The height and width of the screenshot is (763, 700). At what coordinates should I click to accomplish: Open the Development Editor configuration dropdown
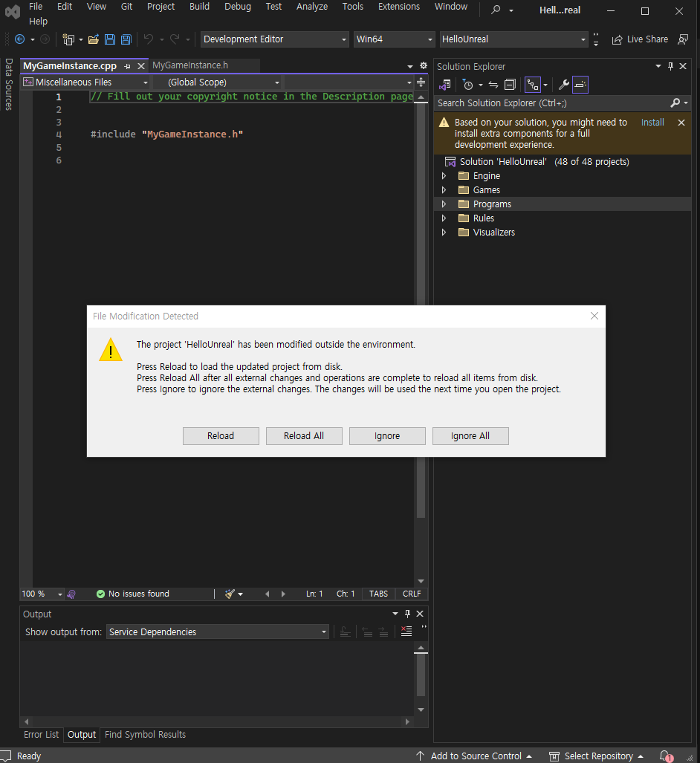[274, 39]
